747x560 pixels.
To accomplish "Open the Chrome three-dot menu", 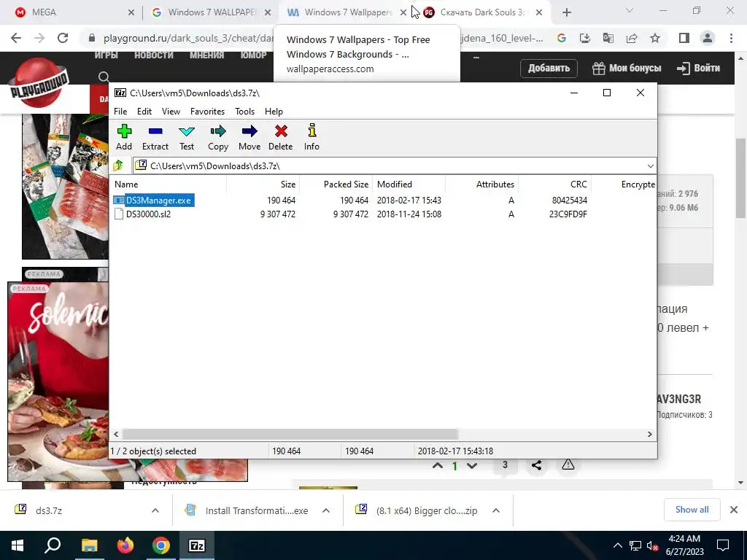I will click(731, 38).
